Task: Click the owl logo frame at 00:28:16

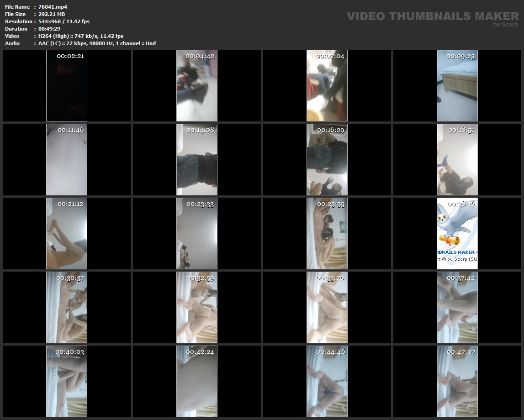Action: click(x=457, y=233)
